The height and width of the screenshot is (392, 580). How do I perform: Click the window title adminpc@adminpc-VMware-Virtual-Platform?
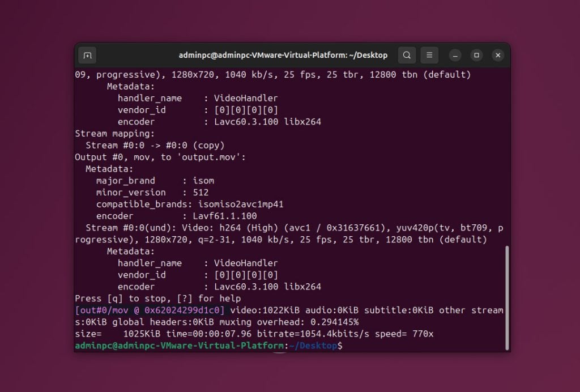[x=283, y=55]
